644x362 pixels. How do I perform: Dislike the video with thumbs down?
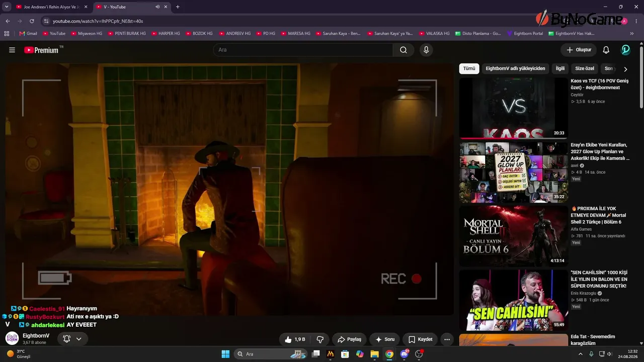pos(320,339)
